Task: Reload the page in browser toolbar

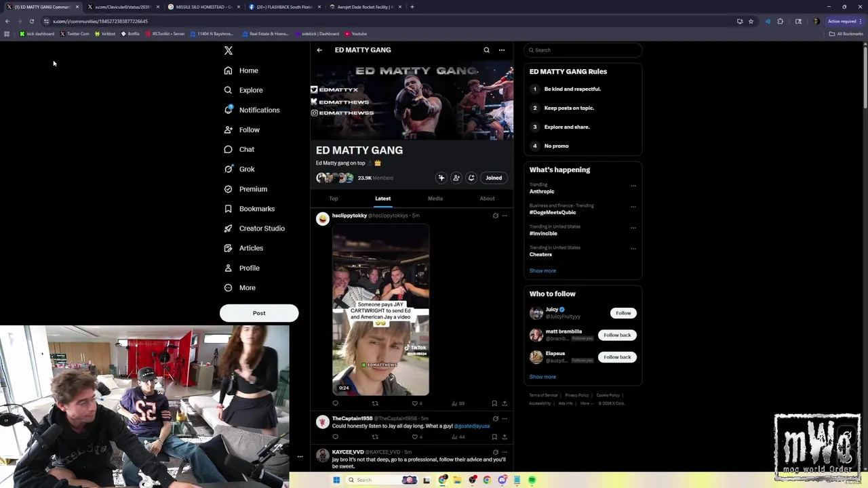Action: (x=31, y=21)
